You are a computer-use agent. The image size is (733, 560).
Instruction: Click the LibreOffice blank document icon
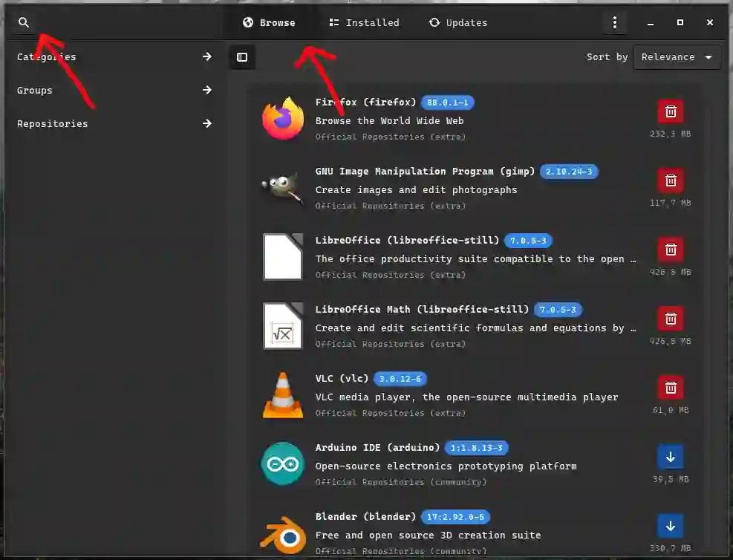click(x=283, y=257)
